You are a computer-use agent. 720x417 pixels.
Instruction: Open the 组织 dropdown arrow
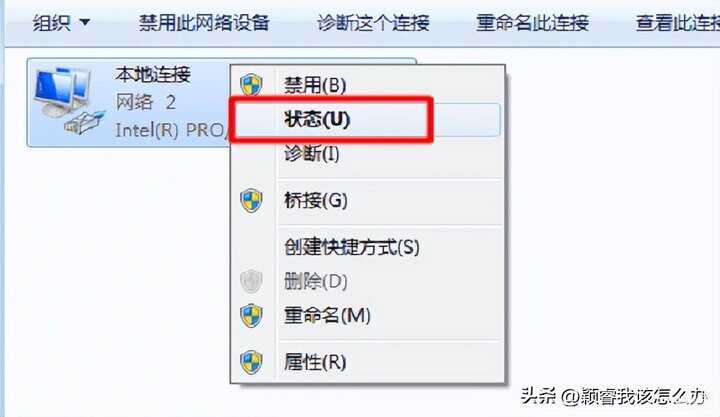coord(84,22)
